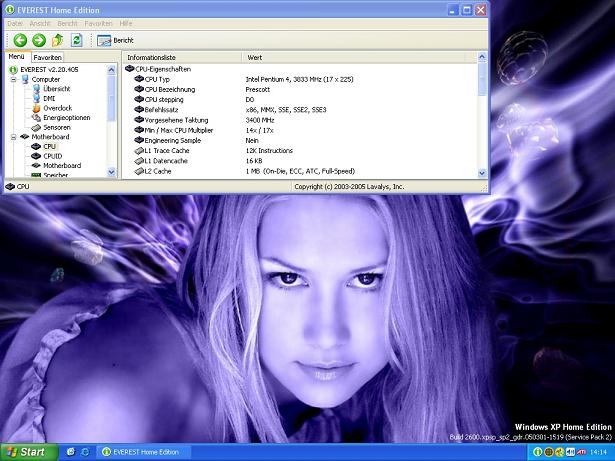Click the 3400 MHz value
Image resolution: width=615 pixels, height=461 pixels.
click(x=260, y=120)
